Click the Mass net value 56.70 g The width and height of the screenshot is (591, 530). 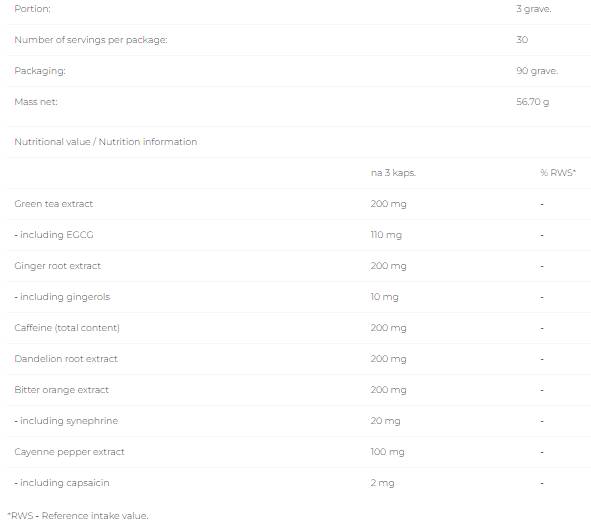(x=533, y=102)
